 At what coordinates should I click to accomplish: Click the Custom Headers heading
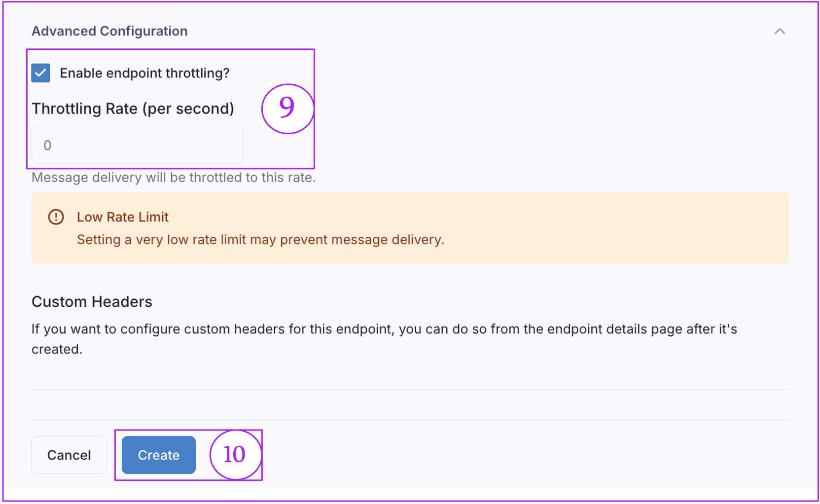point(92,302)
